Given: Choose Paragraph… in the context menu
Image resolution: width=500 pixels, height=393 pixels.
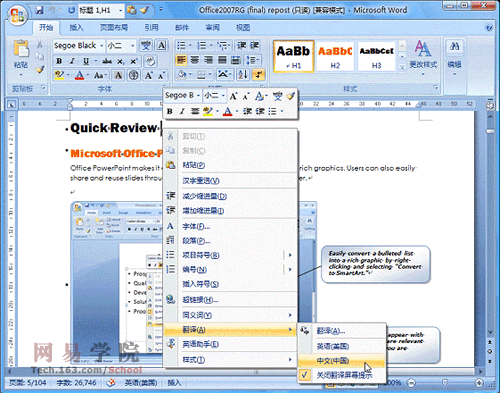Looking at the screenshot, I should click(x=231, y=241).
